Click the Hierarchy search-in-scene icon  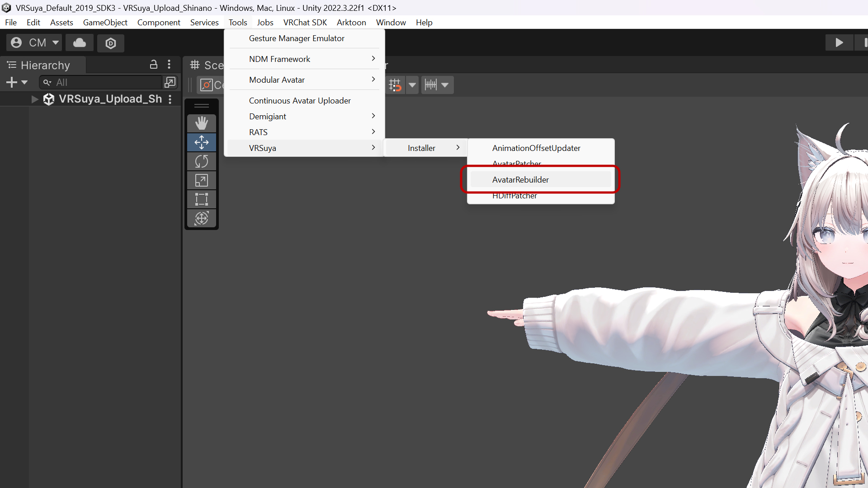(x=170, y=82)
